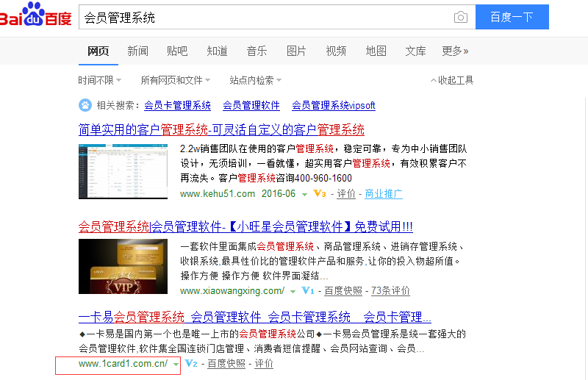Click related search 会员卡管理系统
588x380 pixels.
(177, 105)
